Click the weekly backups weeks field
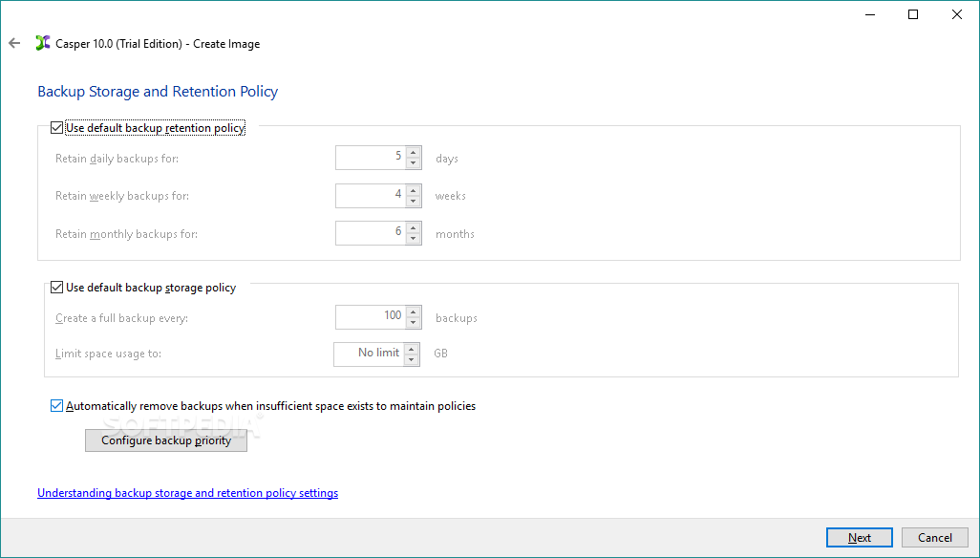This screenshot has width=980, height=558. (x=371, y=195)
